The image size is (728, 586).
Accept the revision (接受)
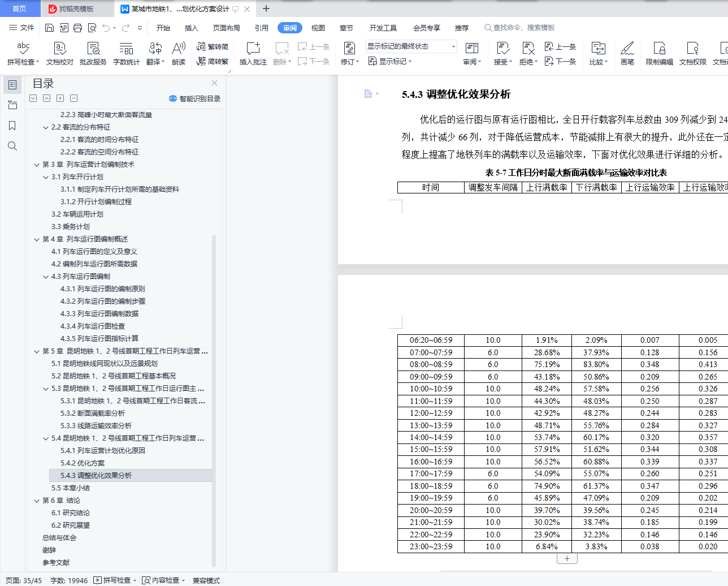tap(502, 54)
